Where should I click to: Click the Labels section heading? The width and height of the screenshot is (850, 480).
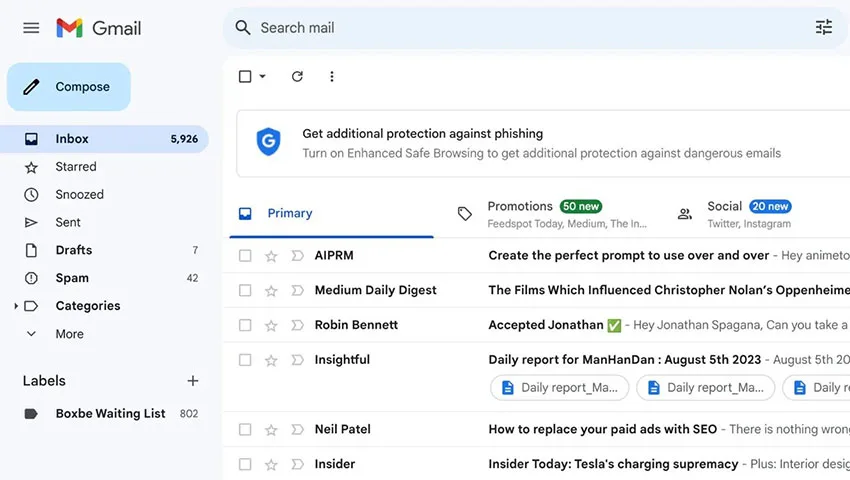click(44, 381)
